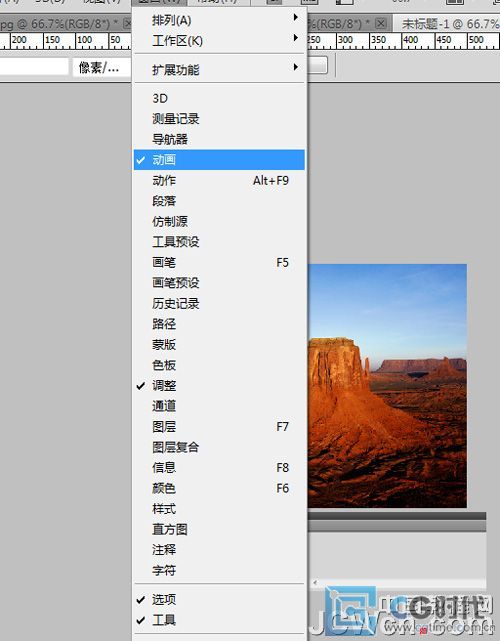Open the 通道 panel
The height and width of the screenshot is (641, 500).
(219, 406)
